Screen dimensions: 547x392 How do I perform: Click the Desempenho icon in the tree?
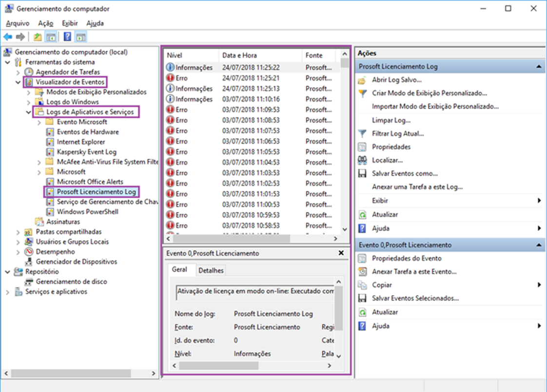(29, 252)
